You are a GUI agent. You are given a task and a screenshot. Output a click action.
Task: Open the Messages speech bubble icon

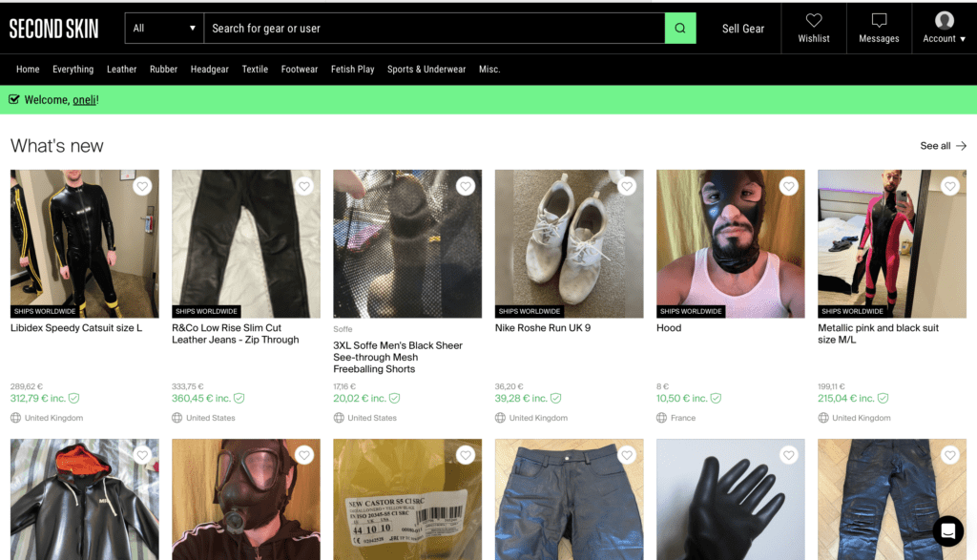(x=879, y=21)
